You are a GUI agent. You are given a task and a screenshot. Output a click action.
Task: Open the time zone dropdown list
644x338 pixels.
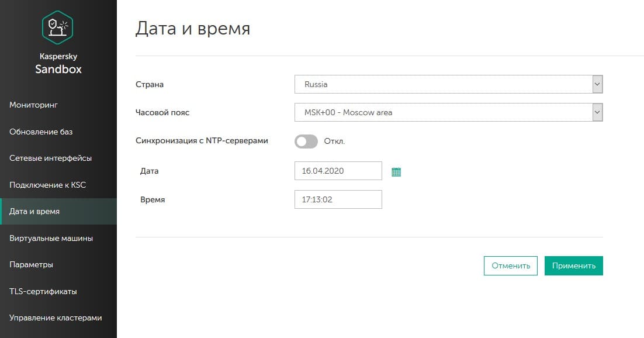[x=448, y=112]
